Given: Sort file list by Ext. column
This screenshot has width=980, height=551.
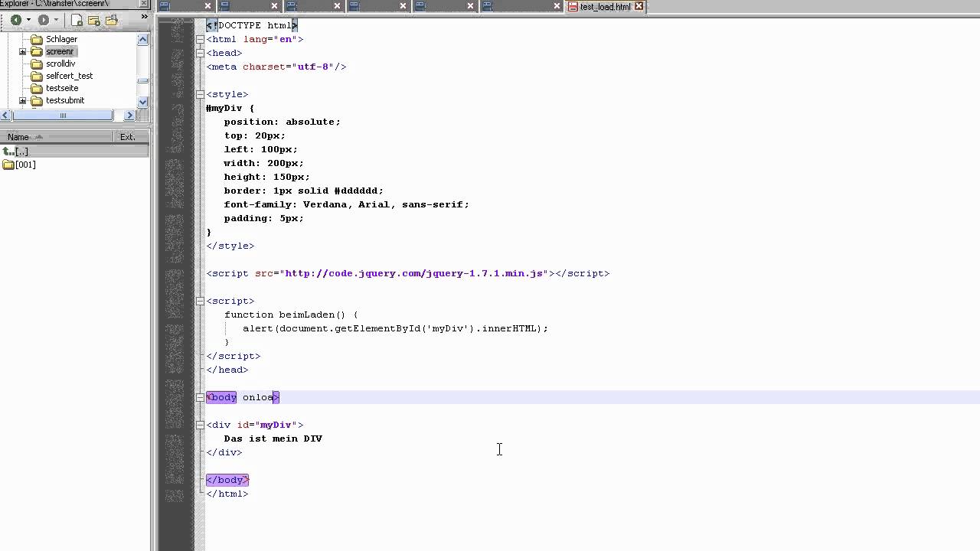Looking at the screenshot, I should [131, 137].
